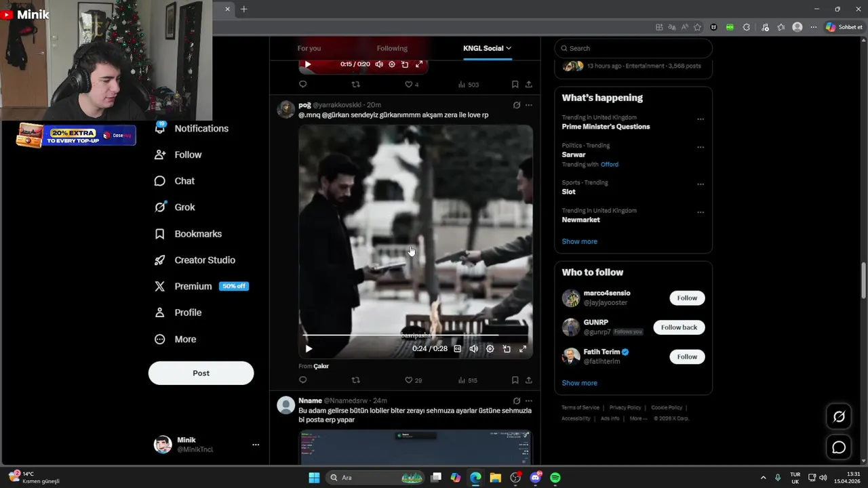Open Bookmarks in the sidebar

189,234
